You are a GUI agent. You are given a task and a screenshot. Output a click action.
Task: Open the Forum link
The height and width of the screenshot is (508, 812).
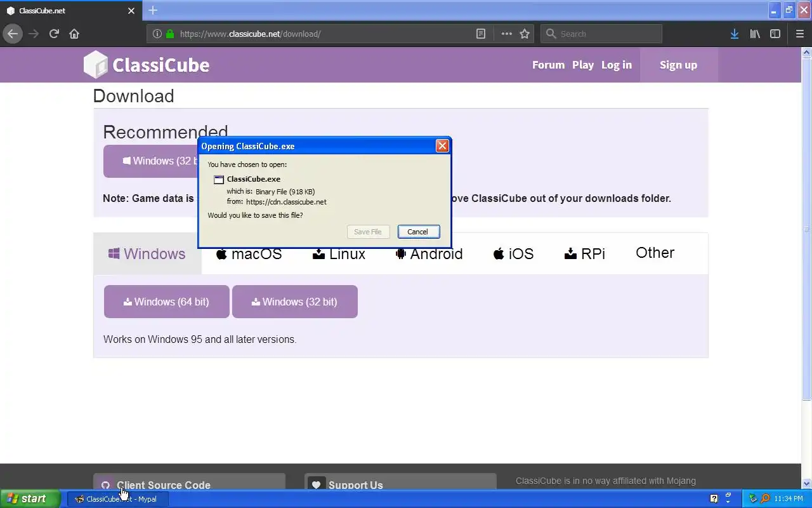point(548,65)
